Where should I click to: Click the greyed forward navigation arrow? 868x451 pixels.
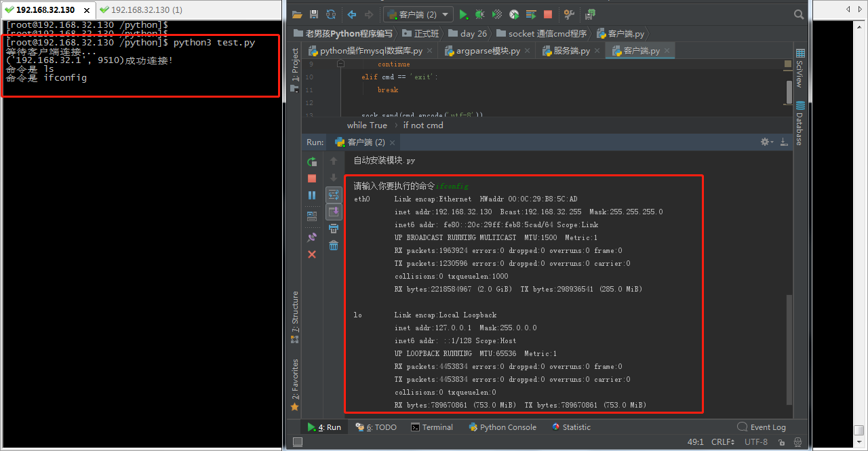[369, 14]
